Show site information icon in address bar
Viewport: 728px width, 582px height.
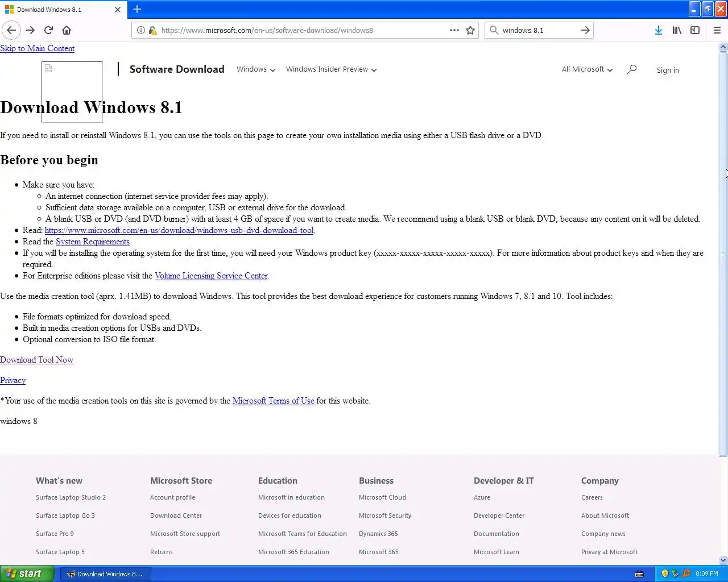tap(141, 30)
